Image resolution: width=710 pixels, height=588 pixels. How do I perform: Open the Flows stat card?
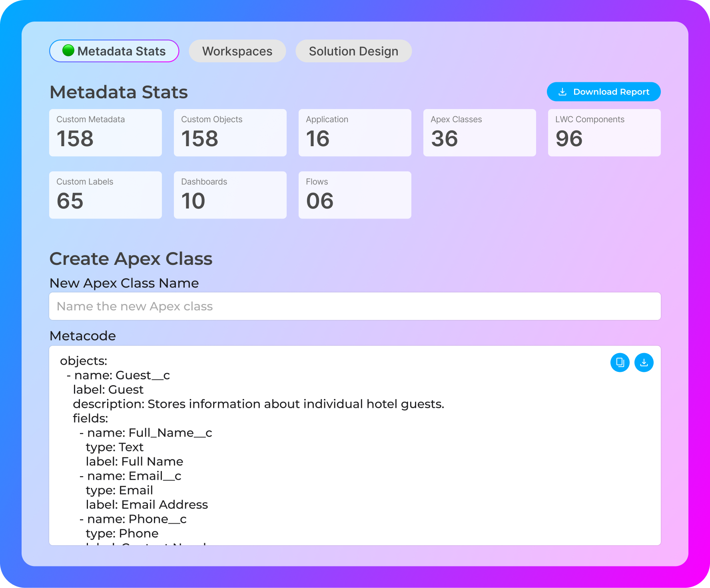point(355,195)
